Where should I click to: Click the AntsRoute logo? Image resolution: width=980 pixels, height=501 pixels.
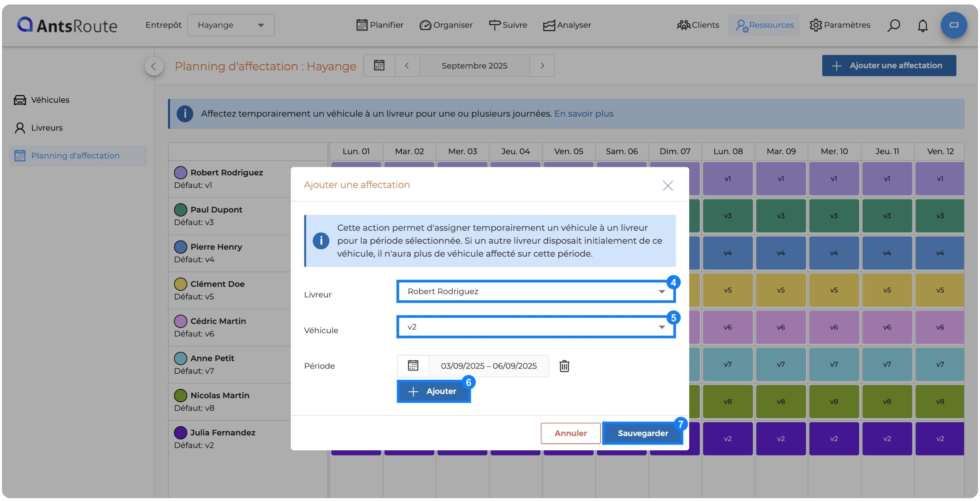[x=67, y=25]
